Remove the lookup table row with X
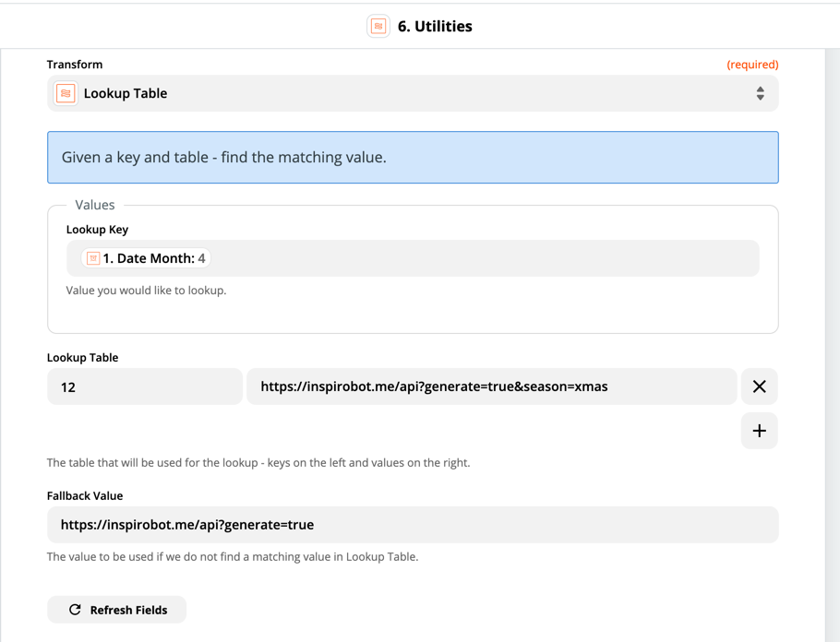Screen dimensions: 840x642 coord(759,386)
